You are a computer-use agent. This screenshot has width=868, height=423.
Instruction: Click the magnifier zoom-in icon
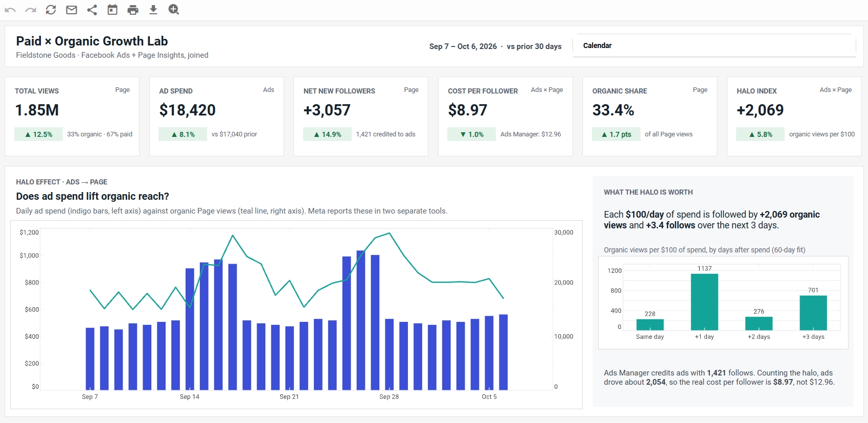pos(174,10)
